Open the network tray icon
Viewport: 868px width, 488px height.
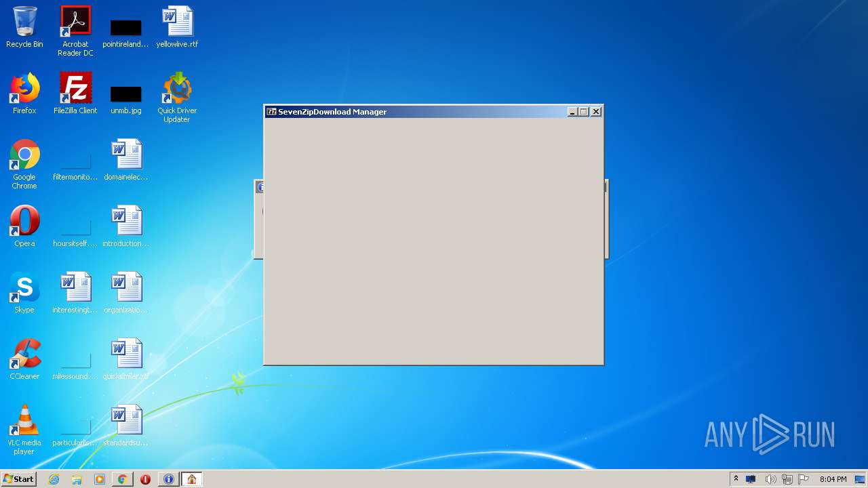pyautogui.click(x=787, y=479)
